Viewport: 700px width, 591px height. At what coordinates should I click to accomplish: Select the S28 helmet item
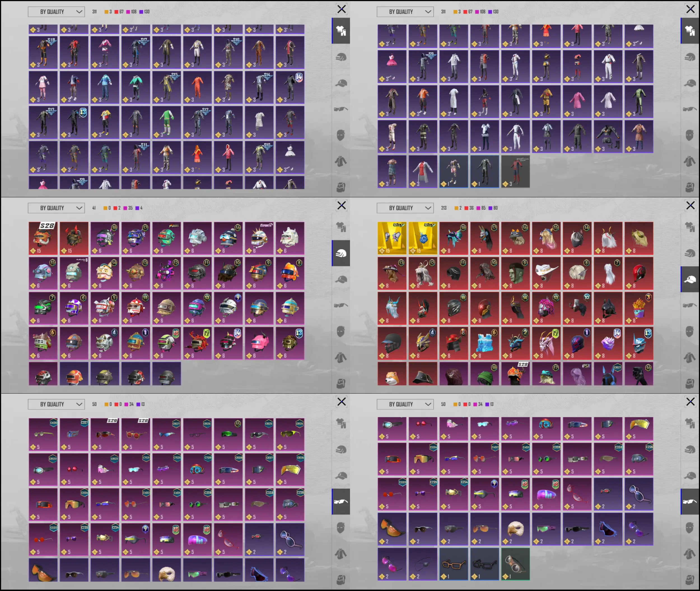coord(43,238)
